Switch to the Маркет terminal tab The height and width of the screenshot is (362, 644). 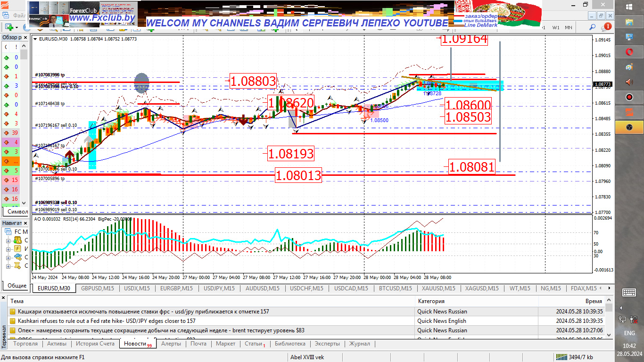coord(225,344)
